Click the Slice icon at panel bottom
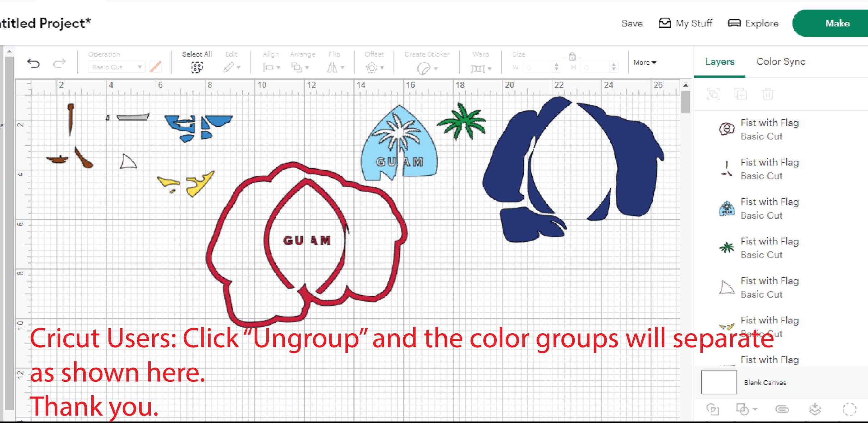This screenshot has width=868, height=423. [712, 409]
